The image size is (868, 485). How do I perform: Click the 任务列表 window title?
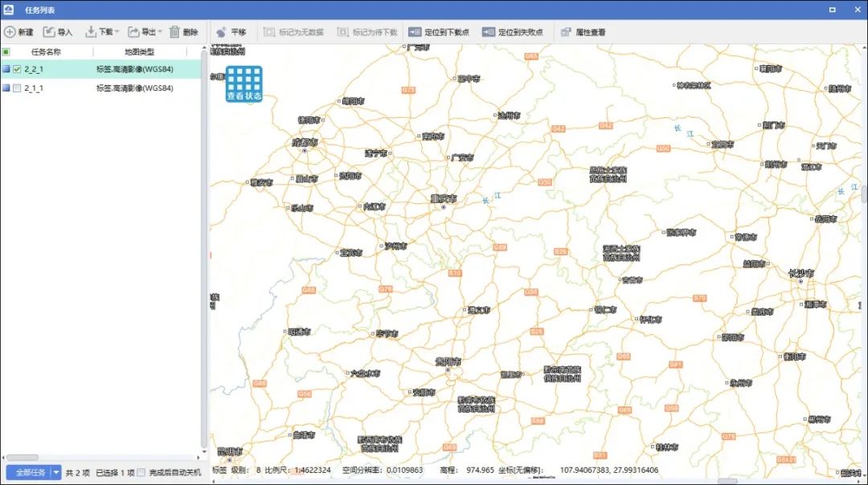point(40,10)
